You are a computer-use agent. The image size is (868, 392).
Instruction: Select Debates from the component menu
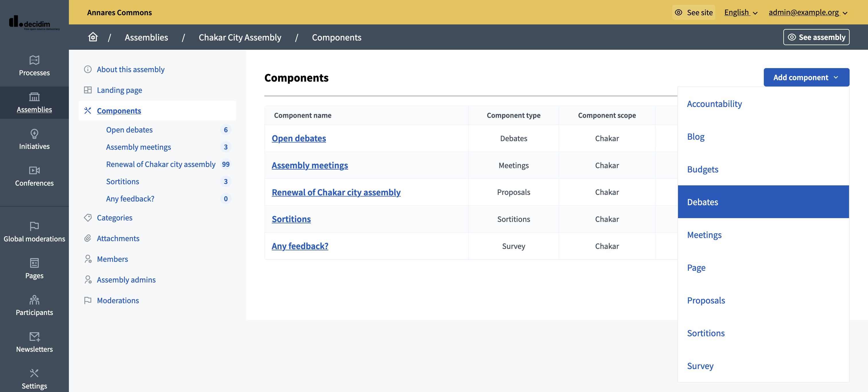tap(703, 202)
